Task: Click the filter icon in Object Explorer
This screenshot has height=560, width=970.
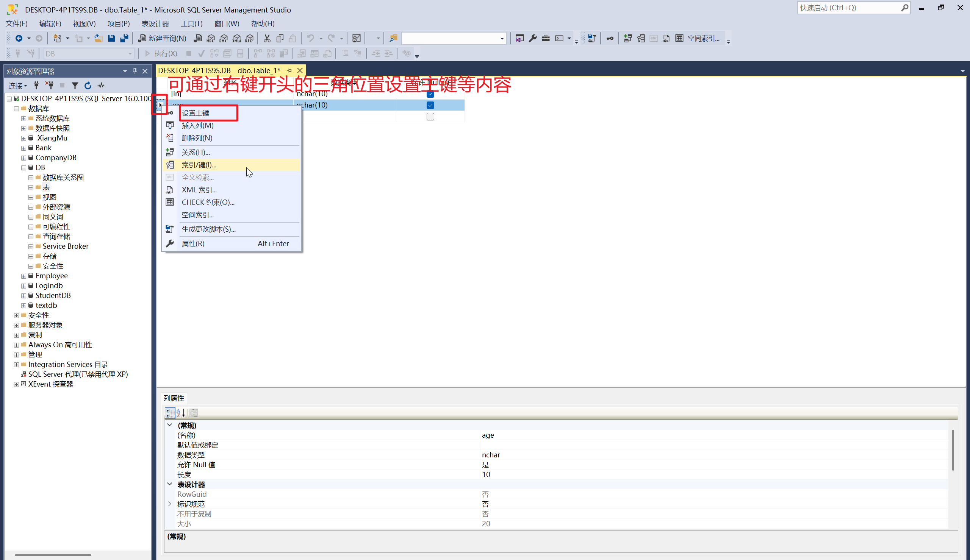Action: [x=75, y=86]
